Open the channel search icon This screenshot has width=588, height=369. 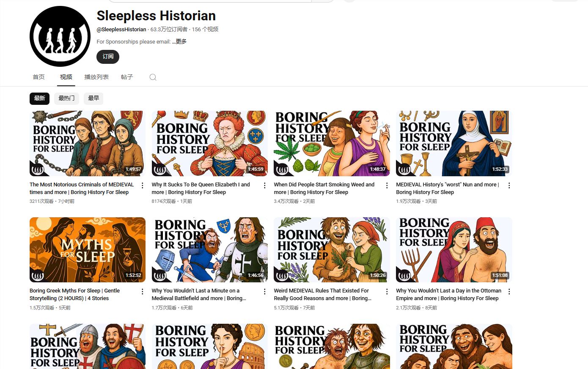point(153,77)
